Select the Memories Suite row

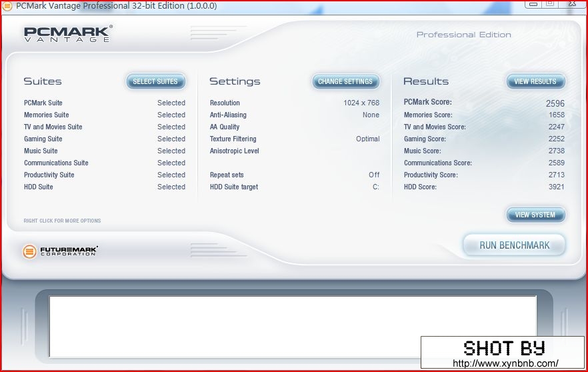click(105, 115)
